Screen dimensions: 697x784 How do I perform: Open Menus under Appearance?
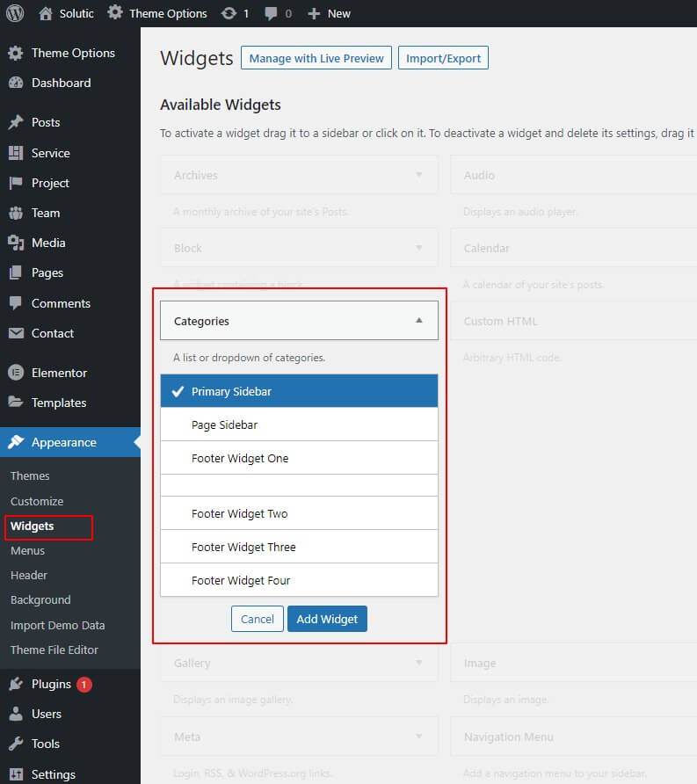click(x=27, y=550)
